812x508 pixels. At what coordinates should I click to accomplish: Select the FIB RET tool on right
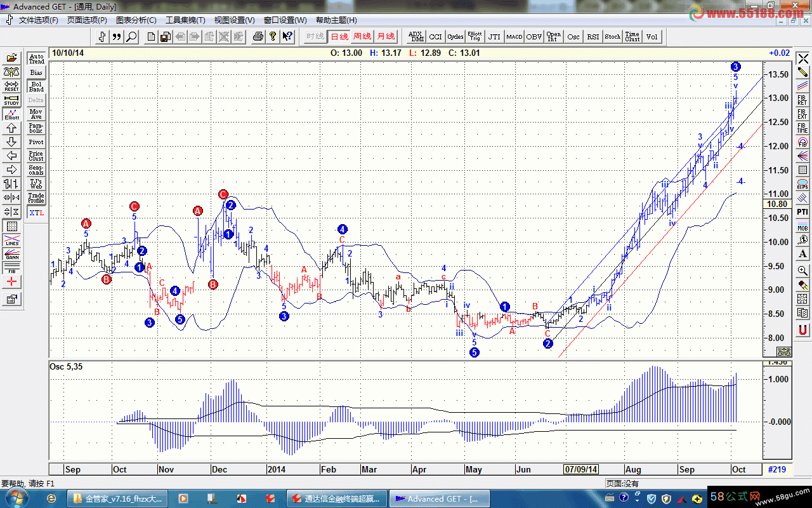click(802, 100)
